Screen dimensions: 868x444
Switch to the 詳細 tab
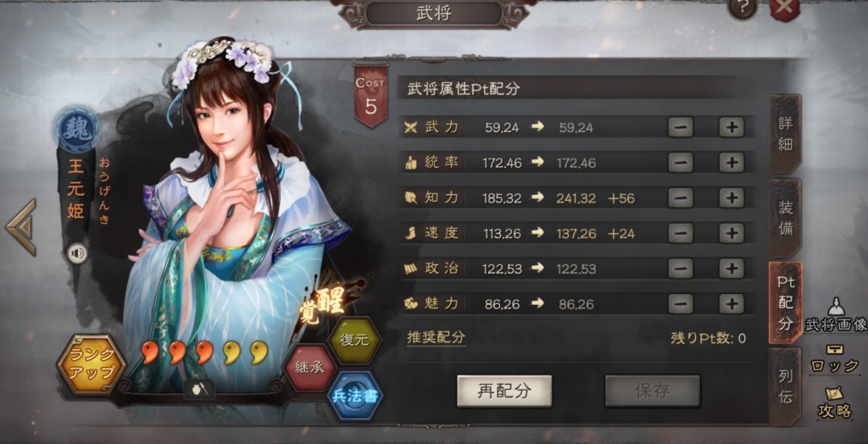[x=785, y=135]
